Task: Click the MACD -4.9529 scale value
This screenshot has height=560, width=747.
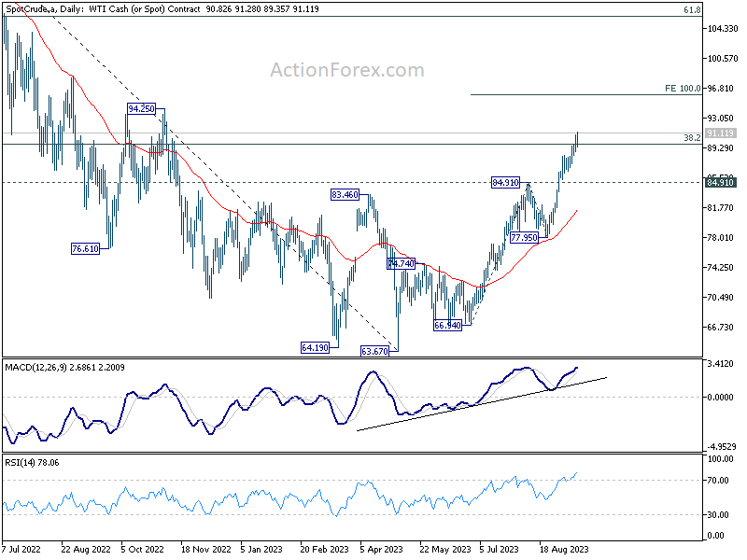Action: [722, 447]
